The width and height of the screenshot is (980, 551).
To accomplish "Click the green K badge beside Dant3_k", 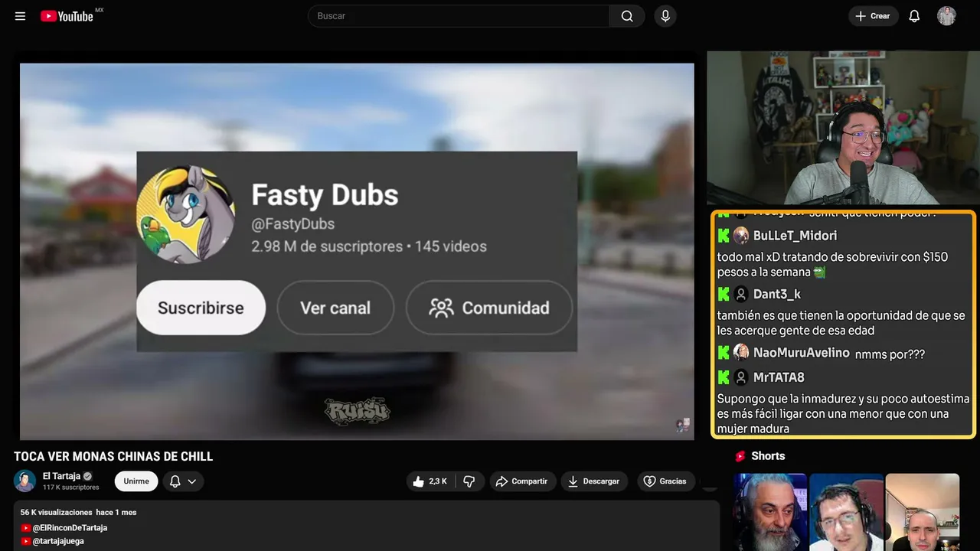I will coord(724,294).
